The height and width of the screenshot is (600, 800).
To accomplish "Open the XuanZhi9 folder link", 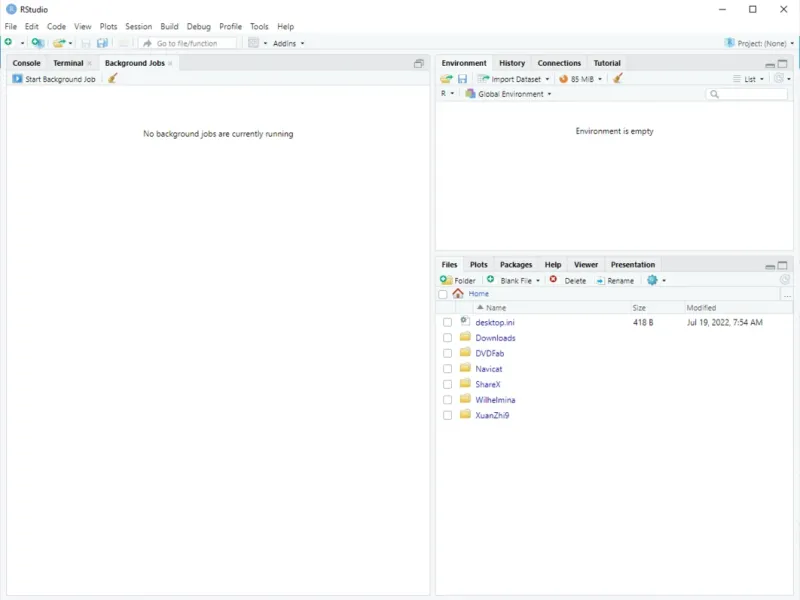I will click(x=492, y=415).
